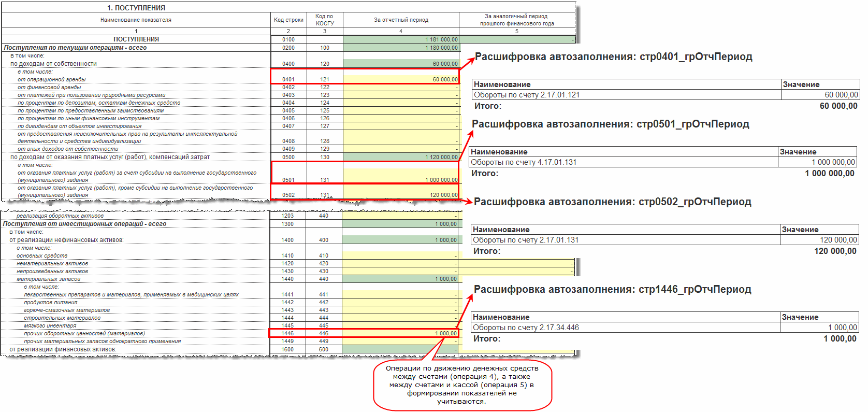Select the "основных средств" row label
The height and width of the screenshot is (412, 868).
(42, 255)
